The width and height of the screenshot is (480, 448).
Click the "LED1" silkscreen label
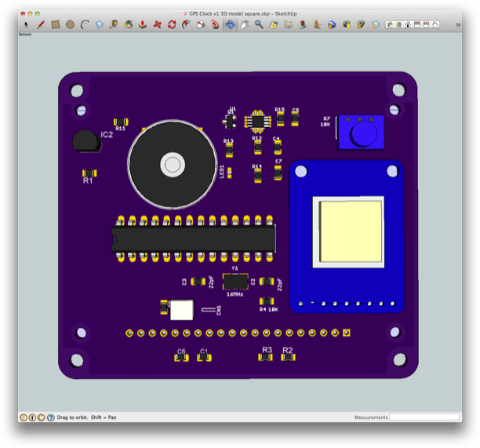222,172
